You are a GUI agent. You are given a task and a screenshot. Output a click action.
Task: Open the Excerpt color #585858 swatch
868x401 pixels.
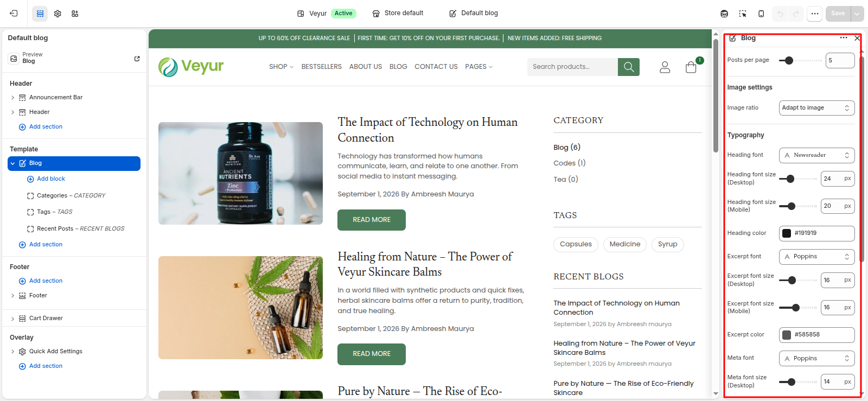coord(787,335)
